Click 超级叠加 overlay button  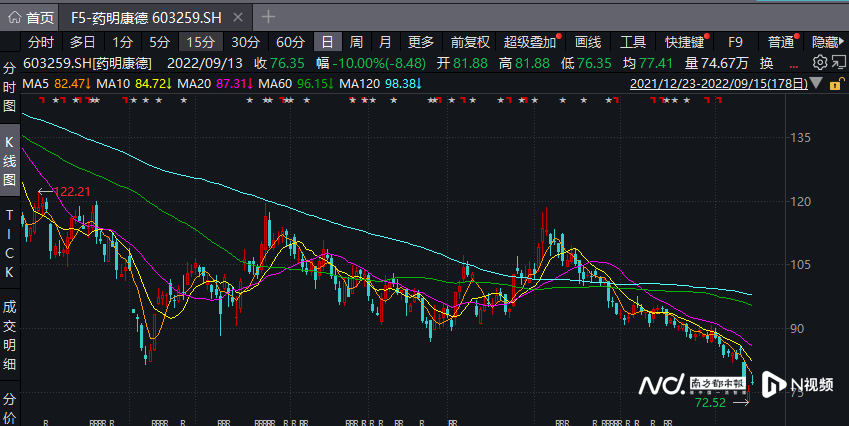click(x=530, y=42)
